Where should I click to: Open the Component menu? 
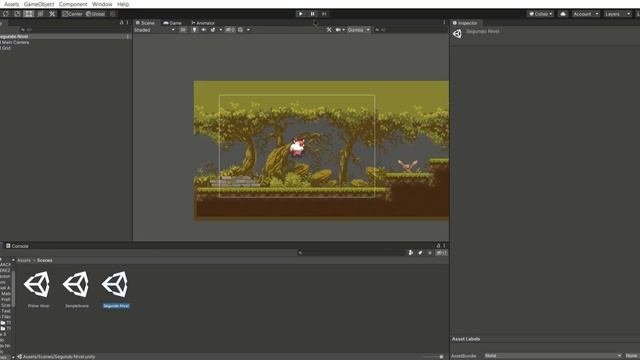pyautogui.click(x=73, y=4)
